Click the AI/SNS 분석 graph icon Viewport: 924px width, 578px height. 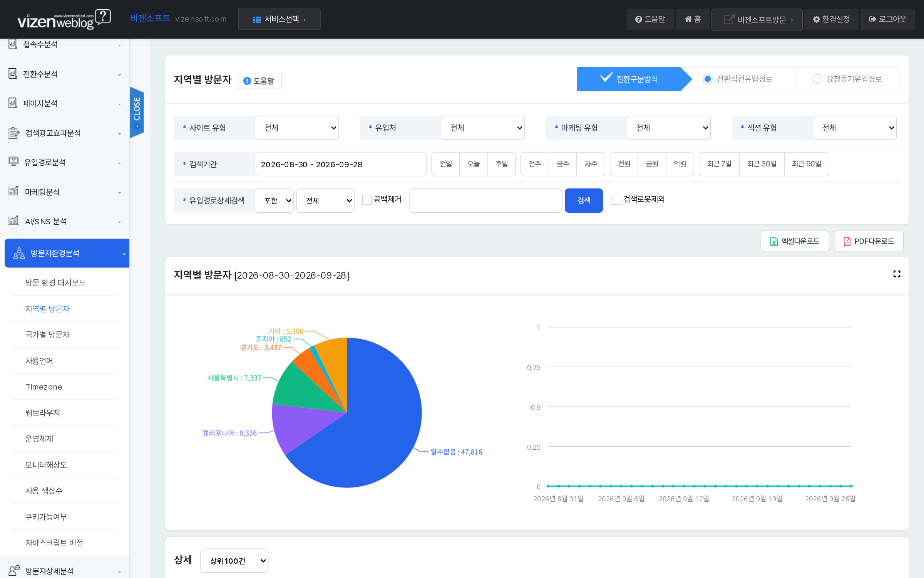click(13, 221)
